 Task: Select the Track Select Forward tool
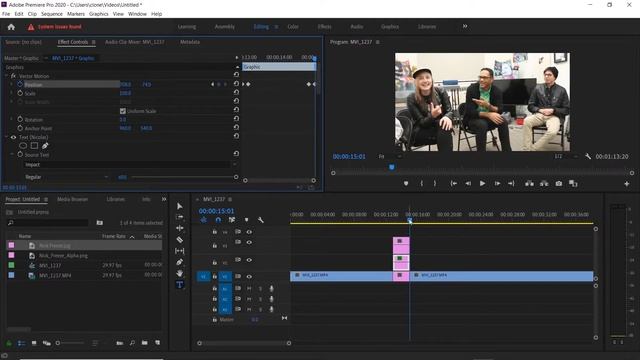[x=180, y=217]
